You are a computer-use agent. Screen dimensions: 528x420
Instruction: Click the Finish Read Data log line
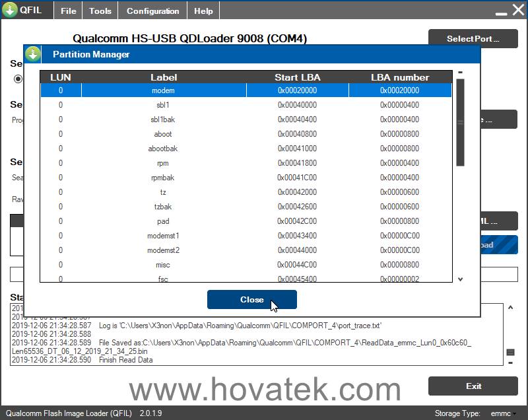pyautogui.click(x=82, y=360)
